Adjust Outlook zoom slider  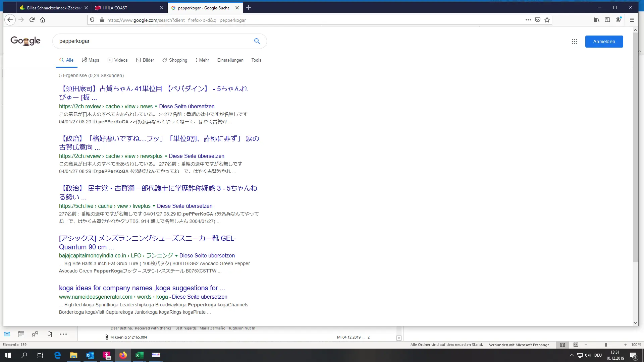click(x=606, y=345)
